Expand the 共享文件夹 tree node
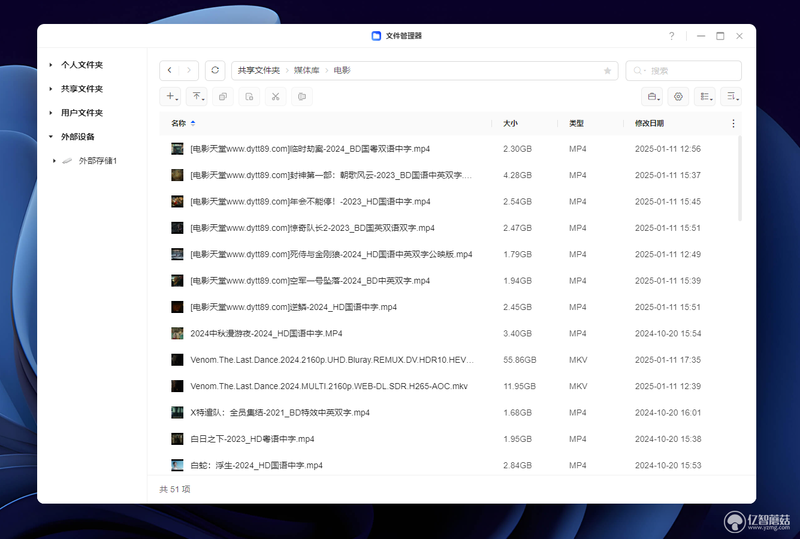Viewport: 800px width, 539px height. tap(51, 89)
